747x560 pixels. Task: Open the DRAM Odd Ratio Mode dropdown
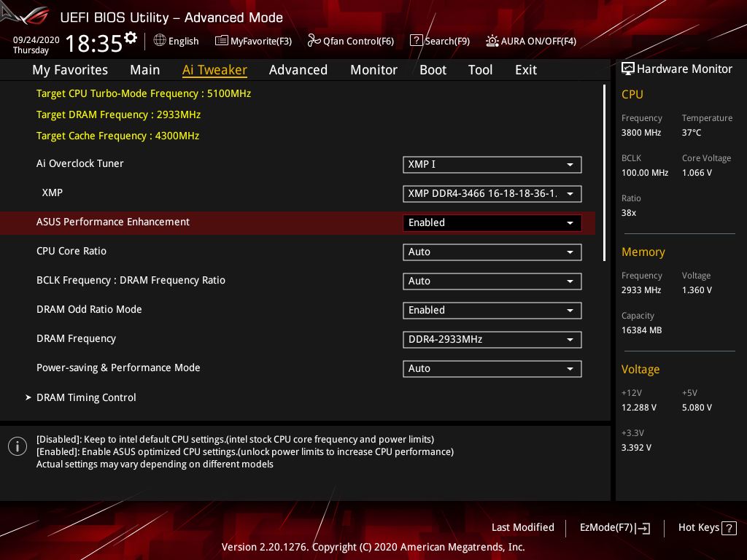(492, 310)
